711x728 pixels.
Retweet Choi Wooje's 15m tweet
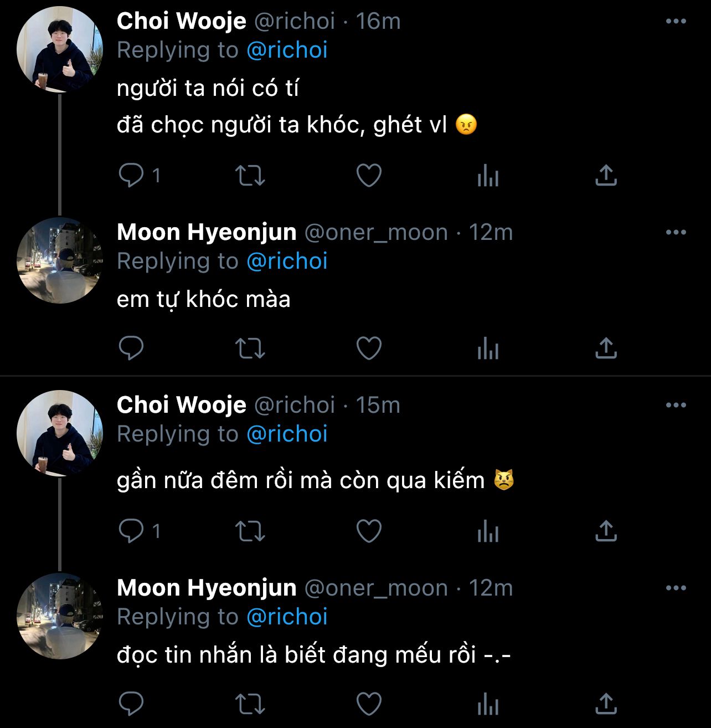[x=250, y=531]
